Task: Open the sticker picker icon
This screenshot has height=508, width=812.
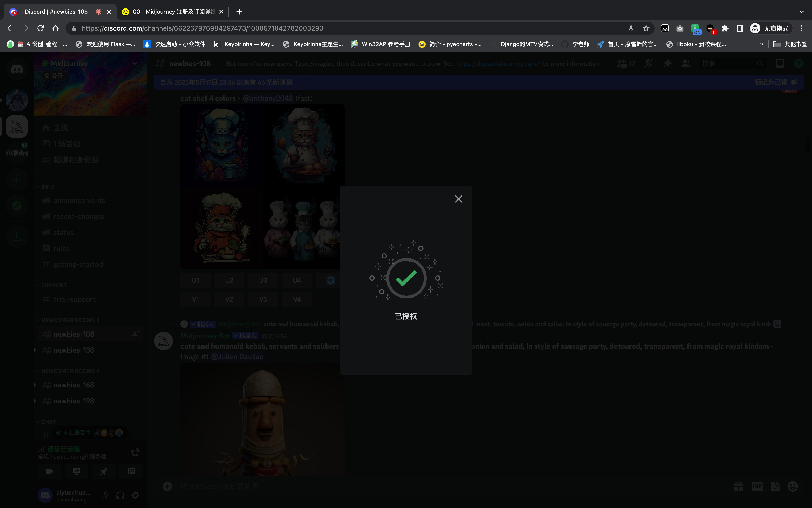Action: (x=775, y=486)
